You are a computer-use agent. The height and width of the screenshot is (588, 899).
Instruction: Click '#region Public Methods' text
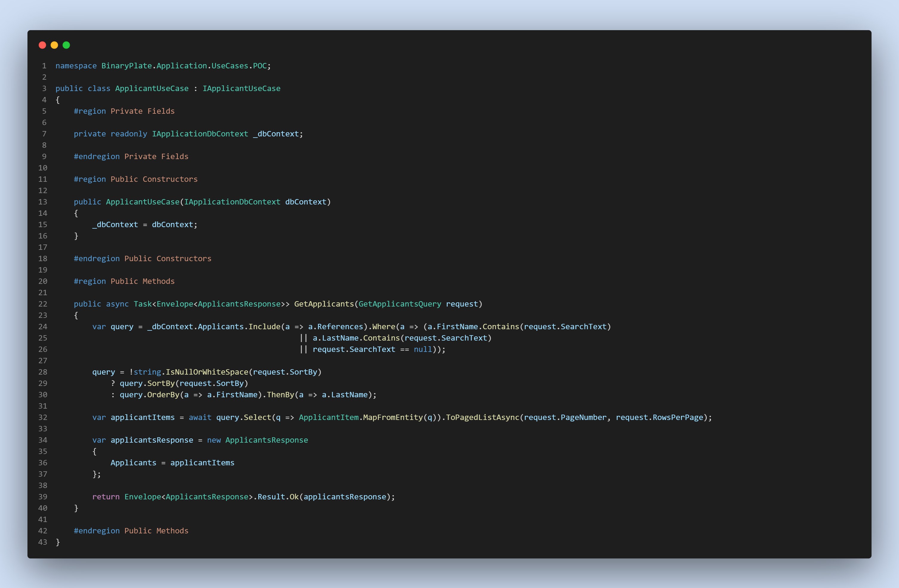click(124, 281)
